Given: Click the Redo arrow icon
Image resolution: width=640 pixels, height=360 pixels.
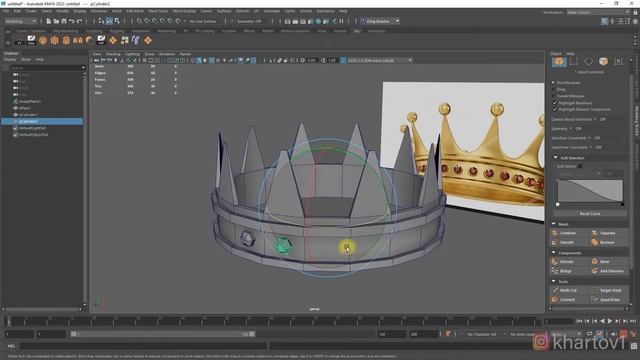Looking at the screenshot, I should point(80,21).
